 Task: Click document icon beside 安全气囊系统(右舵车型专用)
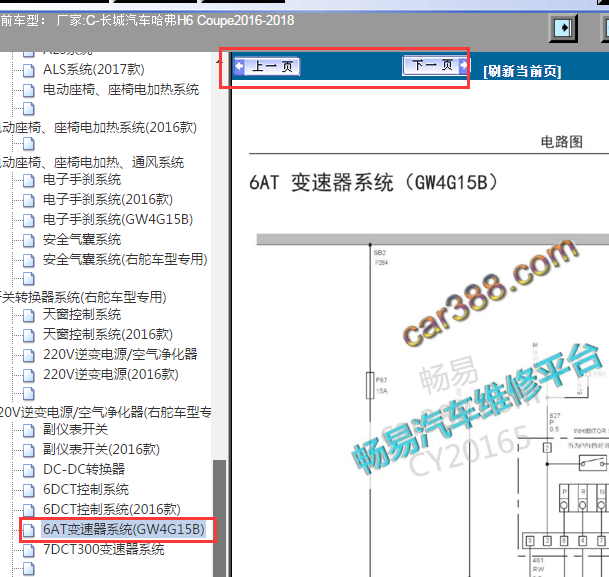point(28,260)
